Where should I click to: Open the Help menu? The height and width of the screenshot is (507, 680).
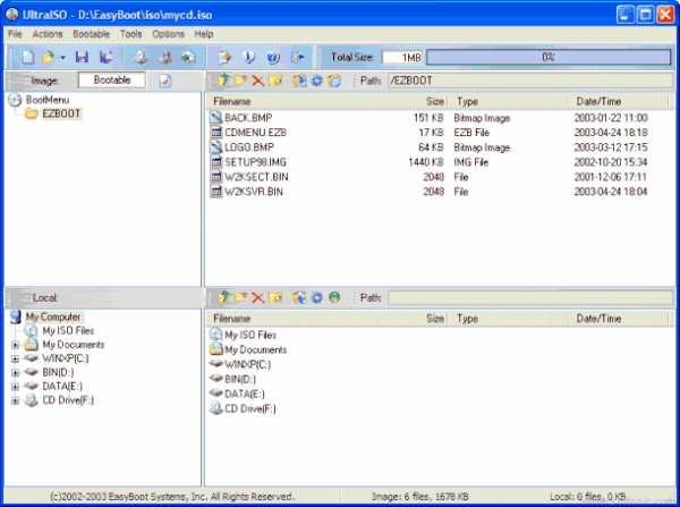pos(204,34)
